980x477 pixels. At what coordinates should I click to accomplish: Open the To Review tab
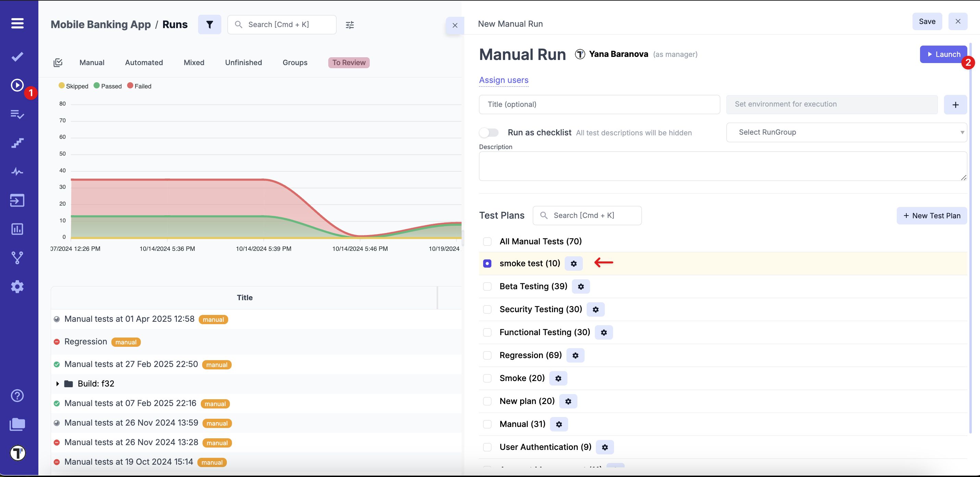tap(348, 62)
